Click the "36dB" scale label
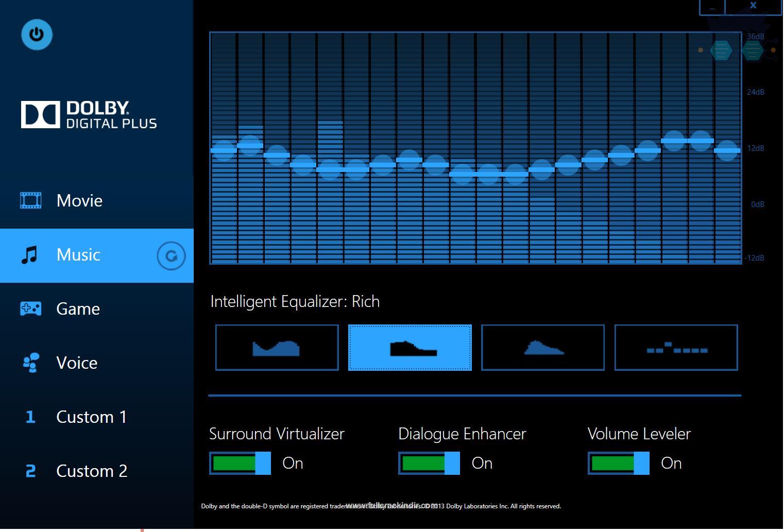The height and width of the screenshot is (532, 784). point(756,37)
